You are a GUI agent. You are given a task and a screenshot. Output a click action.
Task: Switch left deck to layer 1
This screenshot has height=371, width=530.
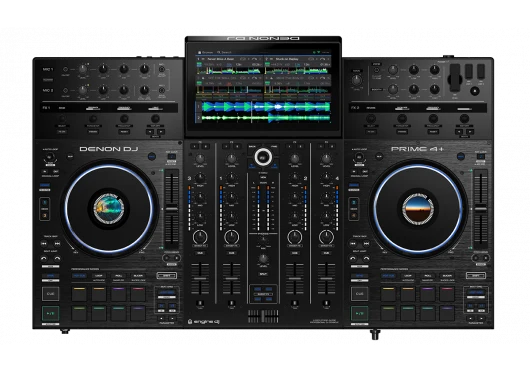45,203
